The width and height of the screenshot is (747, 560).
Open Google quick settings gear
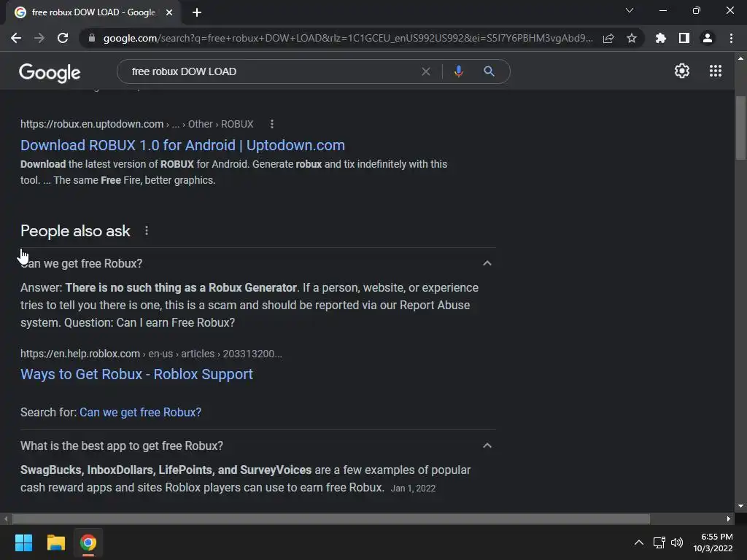(682, 71)
